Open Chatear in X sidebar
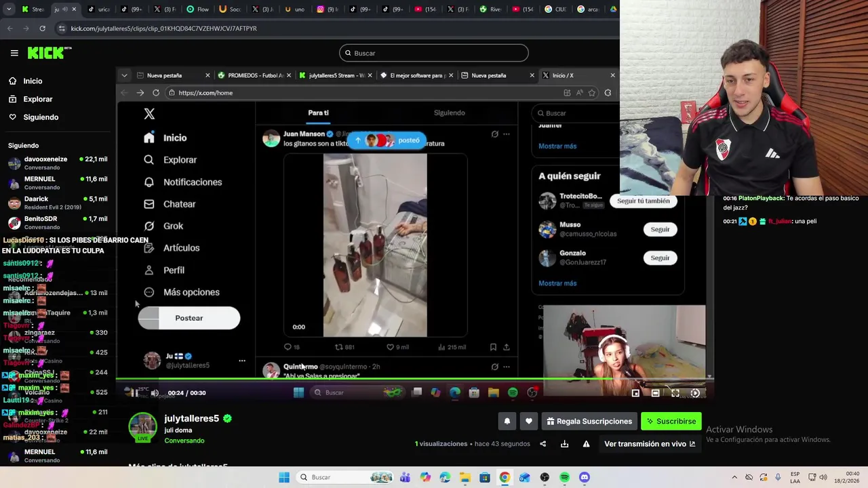 point(170,204)
